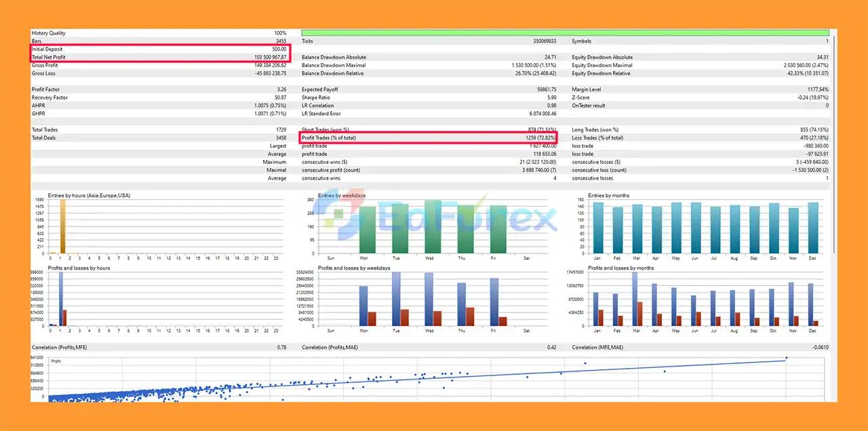
Task: Click the Sharpe Ratio value 5.90
Action: pos(551,98)
